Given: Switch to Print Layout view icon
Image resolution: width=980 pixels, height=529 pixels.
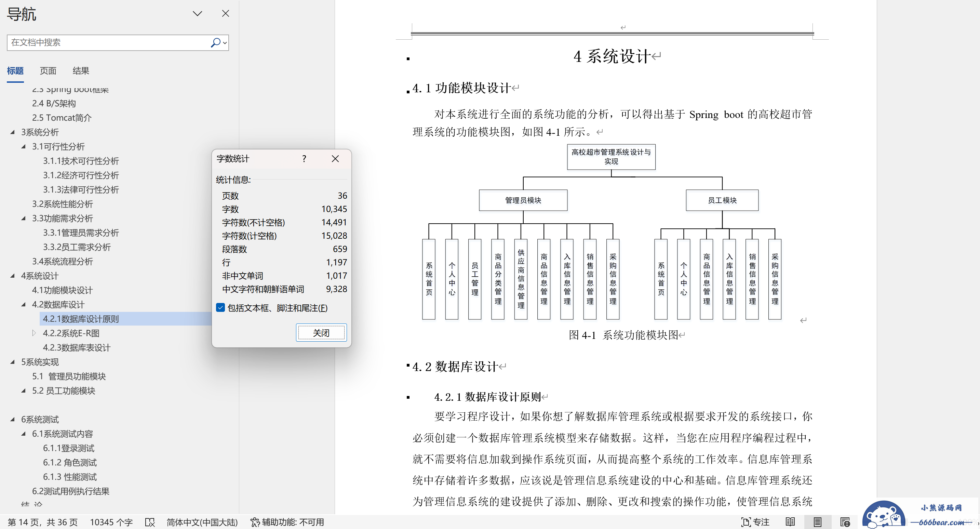Looking at the screenshot, I should point(818,522).
